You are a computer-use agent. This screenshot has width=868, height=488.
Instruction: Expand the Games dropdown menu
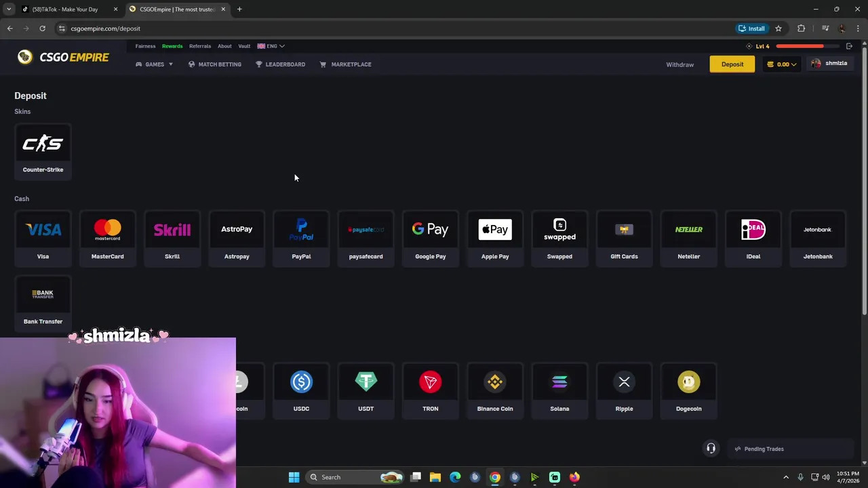[155, 64]
